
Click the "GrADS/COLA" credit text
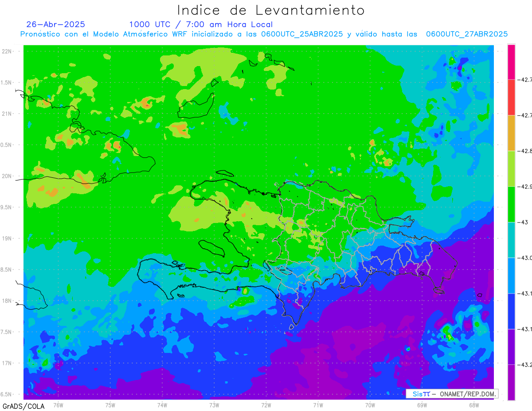tap(23, 406)
